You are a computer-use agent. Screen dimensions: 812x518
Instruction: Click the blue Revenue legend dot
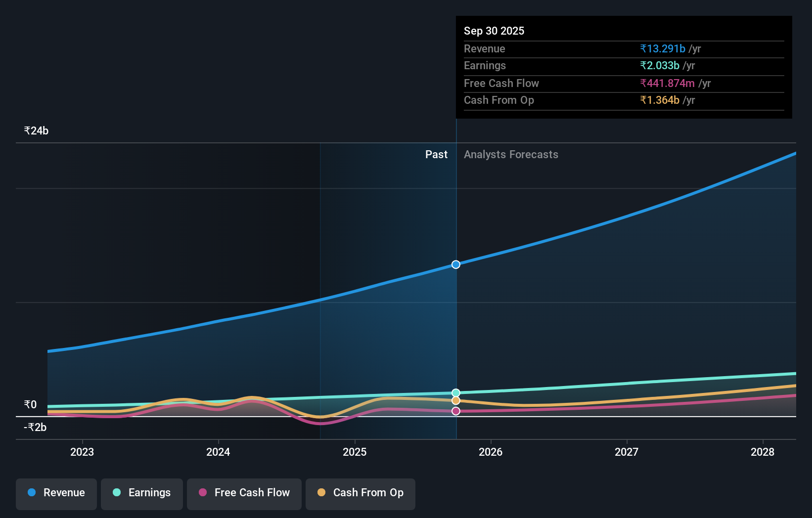[x=32, y=493]
